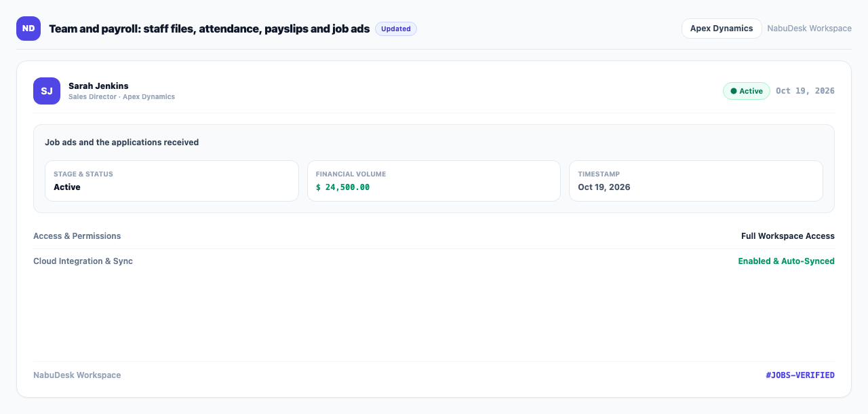868x414 pixels.
Task: Click the NabuDesk Workspace footer text
Action: pos(77,375)
